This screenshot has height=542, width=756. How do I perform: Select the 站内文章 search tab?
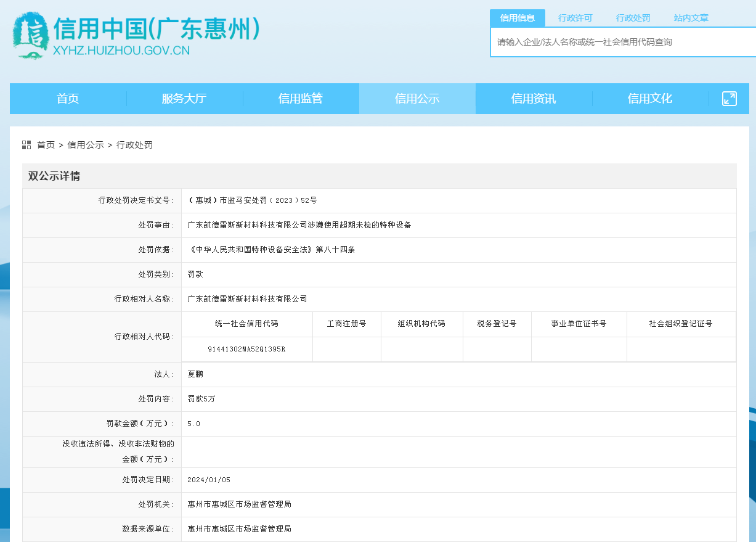(x=691, y=18)
